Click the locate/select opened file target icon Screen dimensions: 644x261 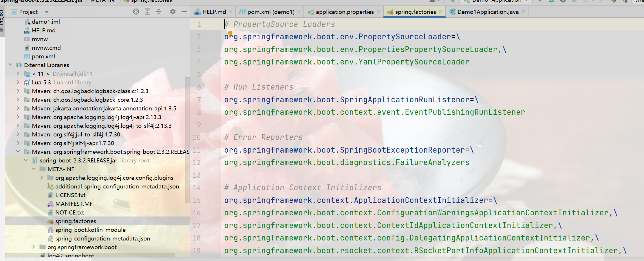click(x=136, y=12)
